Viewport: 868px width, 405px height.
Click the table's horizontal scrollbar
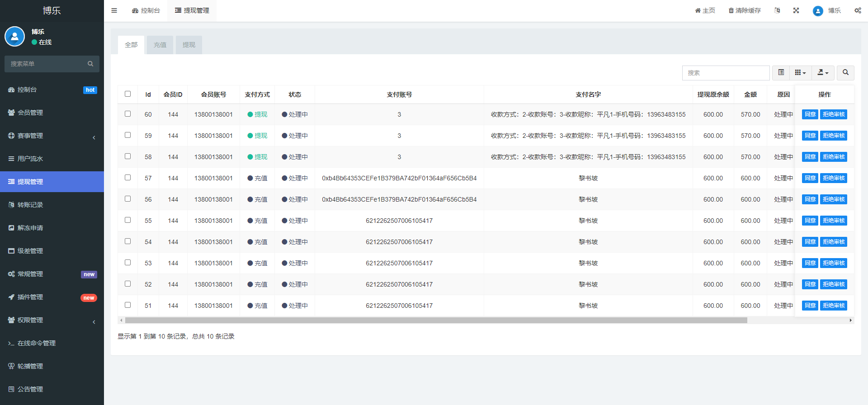pos(436,320)
